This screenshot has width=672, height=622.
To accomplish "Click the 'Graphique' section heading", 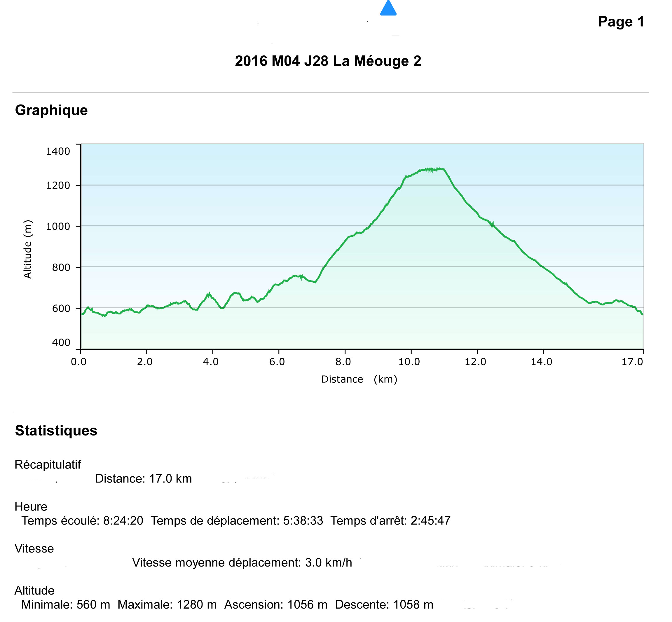I will pos(51,110).
